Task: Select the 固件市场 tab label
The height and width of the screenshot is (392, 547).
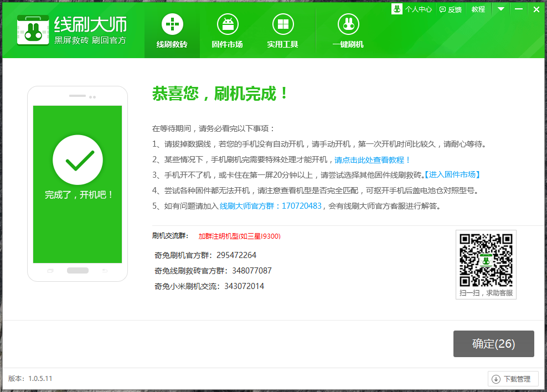Action: [x=227, y=44]
